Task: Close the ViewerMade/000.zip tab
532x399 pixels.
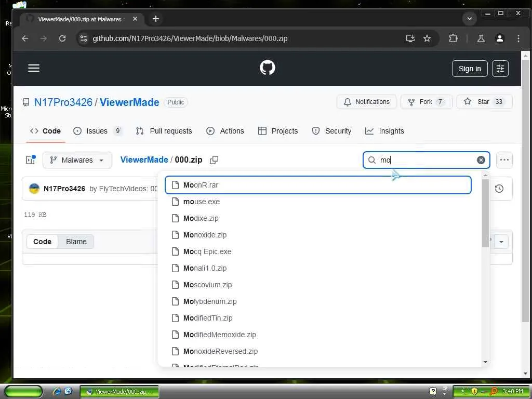Action: pyautogui.click(x=135, y=19)
